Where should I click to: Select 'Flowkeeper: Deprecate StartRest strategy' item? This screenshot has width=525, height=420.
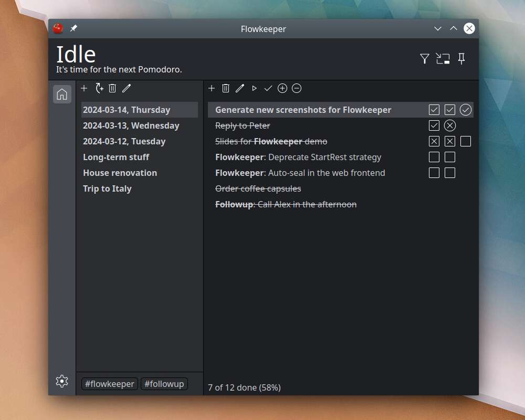(298, 157)
